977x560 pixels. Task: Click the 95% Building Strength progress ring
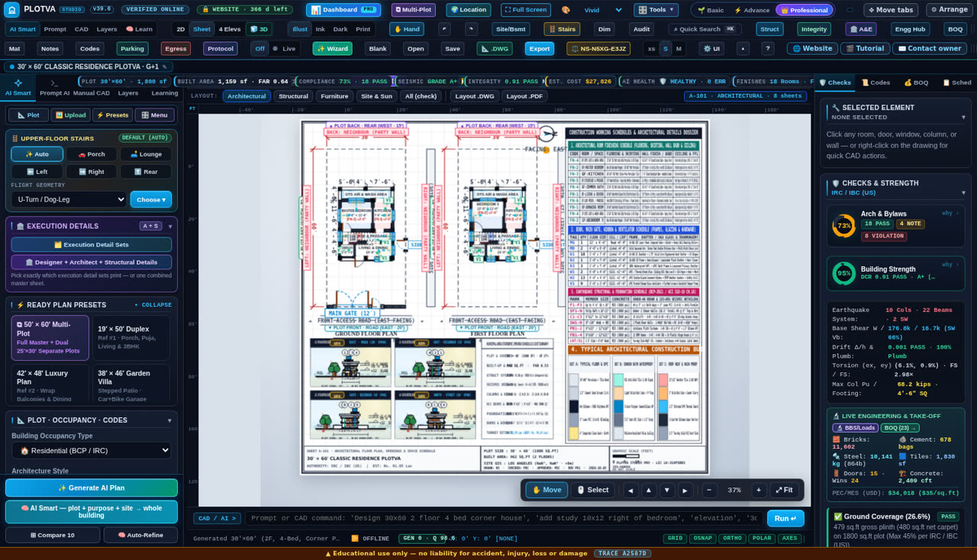pyautogui.click(x=843, y=273)
